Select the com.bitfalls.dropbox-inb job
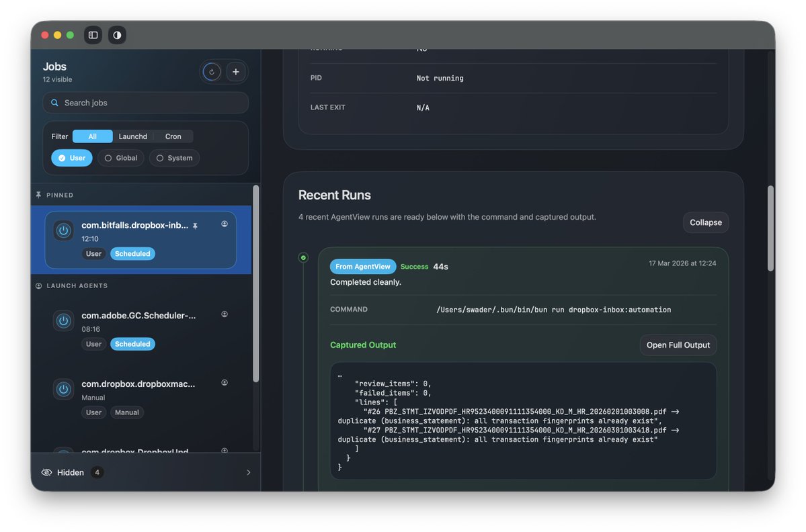This screenshot has height=532, width=806. pyautogui.click(x=140, y=240)
